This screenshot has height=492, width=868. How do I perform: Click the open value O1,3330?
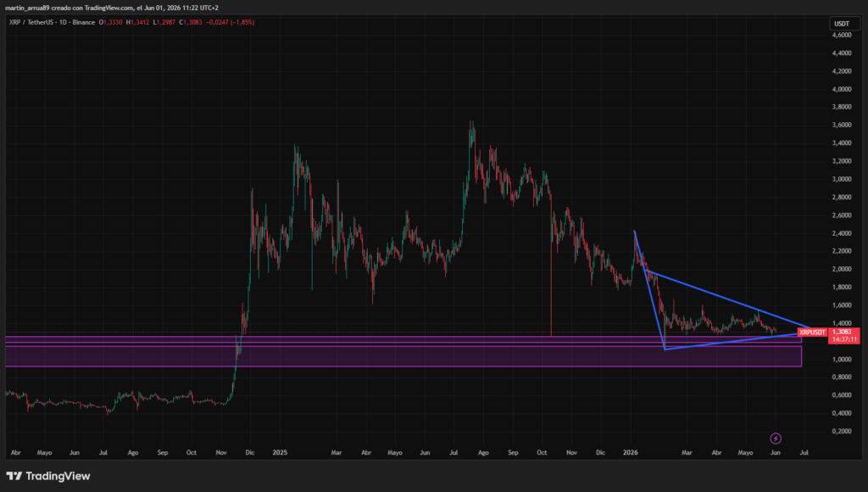coord(111,22)
